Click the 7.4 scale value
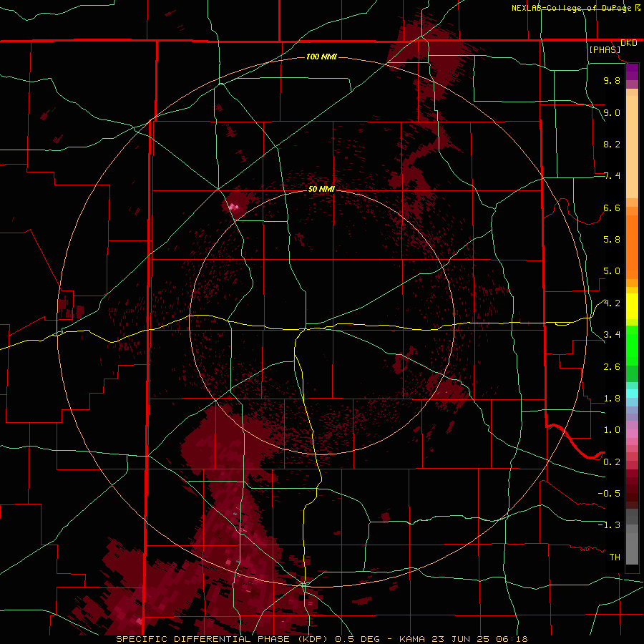The height and width of the screenshot is (644, 644). [x=612, y=176]
